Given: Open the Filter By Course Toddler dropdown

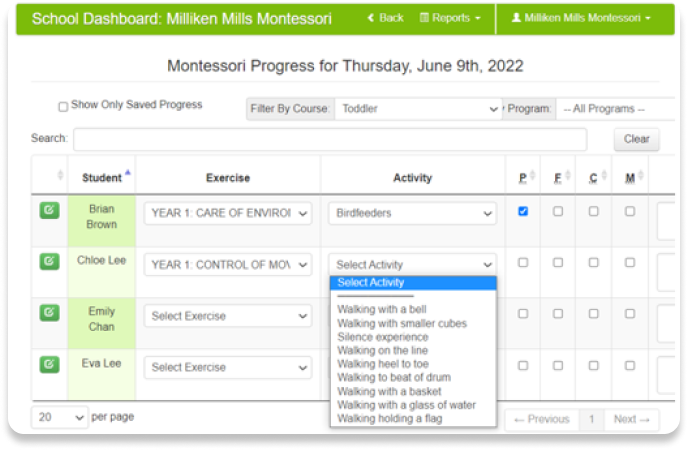Looking at the screenshot, I should tap(418, 109).
